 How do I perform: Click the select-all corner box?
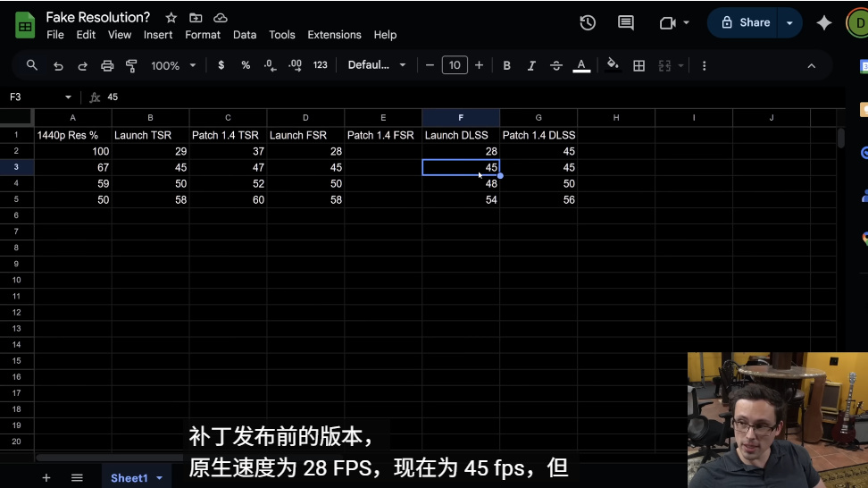point(17,118)
